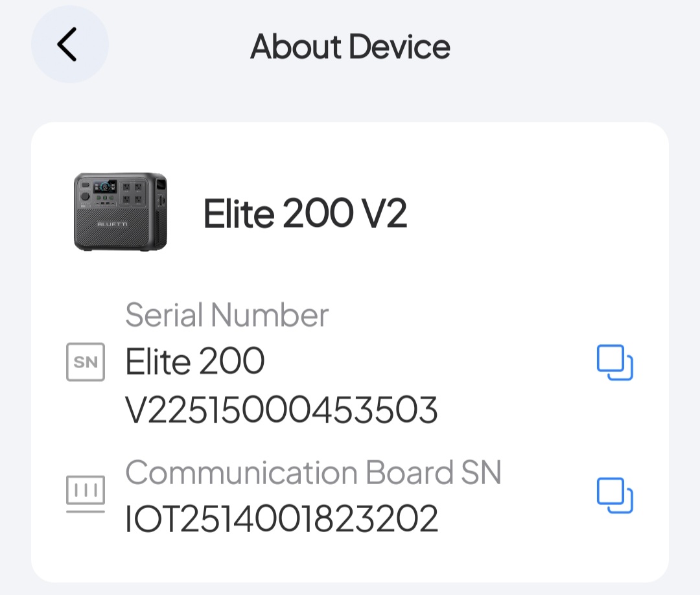Image resolution: width=700 pixels, height=595 pixels.
Task: Select serial text V22515000453503
Action: tap(281, 410)
